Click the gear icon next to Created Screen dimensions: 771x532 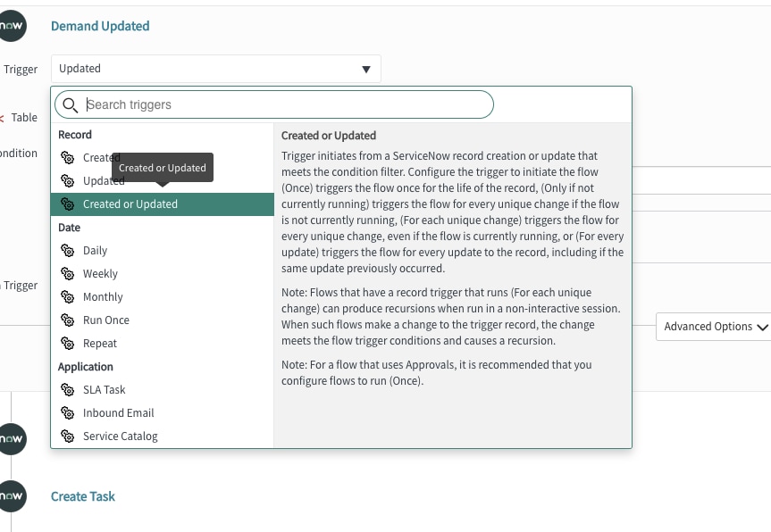click(x=67, y=158)
